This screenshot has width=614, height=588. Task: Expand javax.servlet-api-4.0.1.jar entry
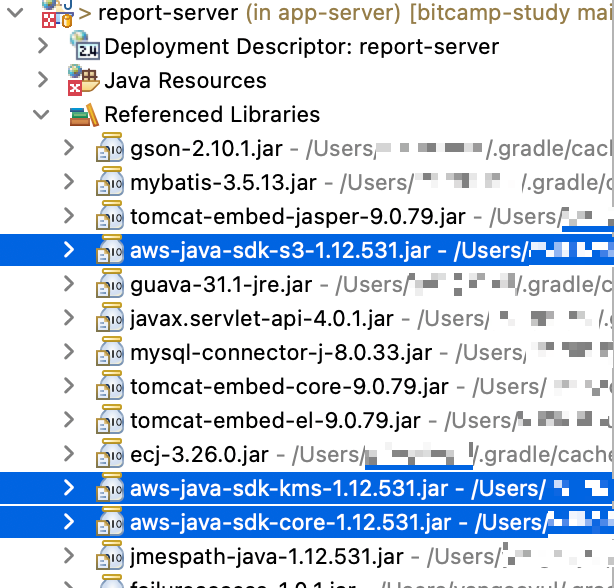(x=69, y=318)
